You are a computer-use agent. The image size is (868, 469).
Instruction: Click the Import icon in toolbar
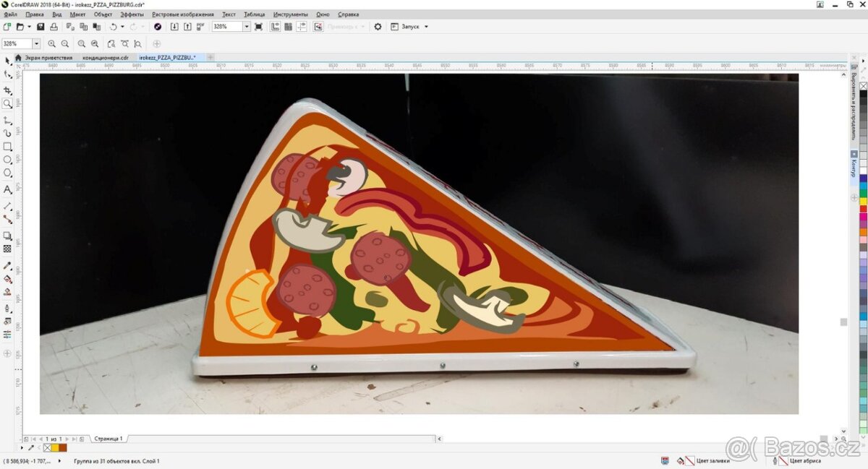[174, 27]
